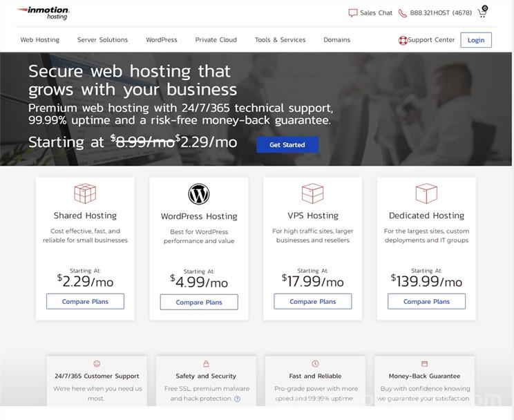Screen dimensions: 514x420
Task: Open the Web Hosting menu
Action: point(39,39)
